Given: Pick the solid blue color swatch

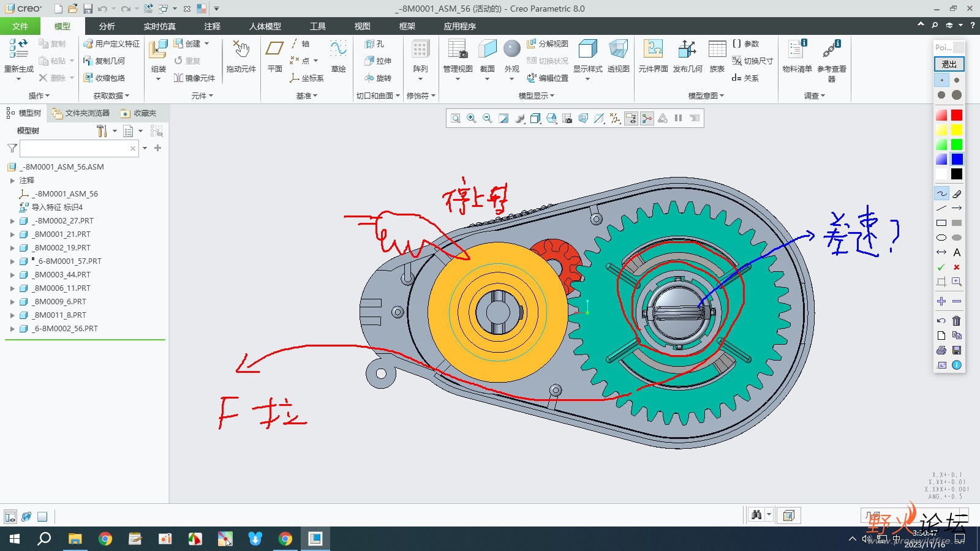Looking at the screenshot, I should coord(957,159).
